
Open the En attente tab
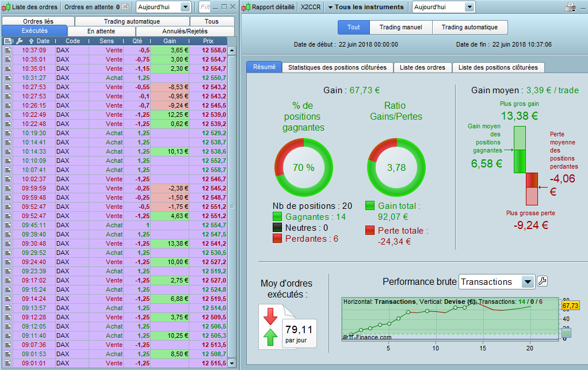click(101, 31)
